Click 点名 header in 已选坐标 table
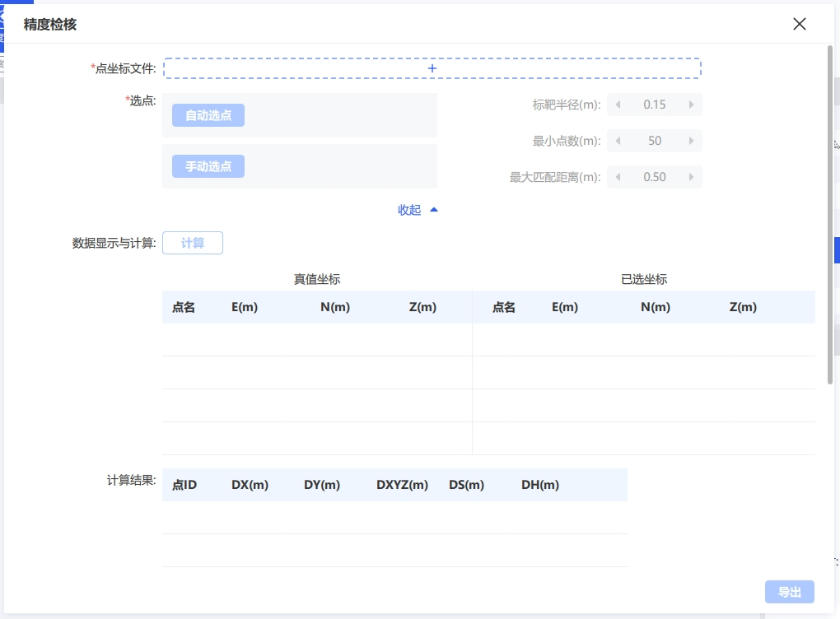Image resolution: width=840 pixels, height=619 pixels. tap(503, 307)
